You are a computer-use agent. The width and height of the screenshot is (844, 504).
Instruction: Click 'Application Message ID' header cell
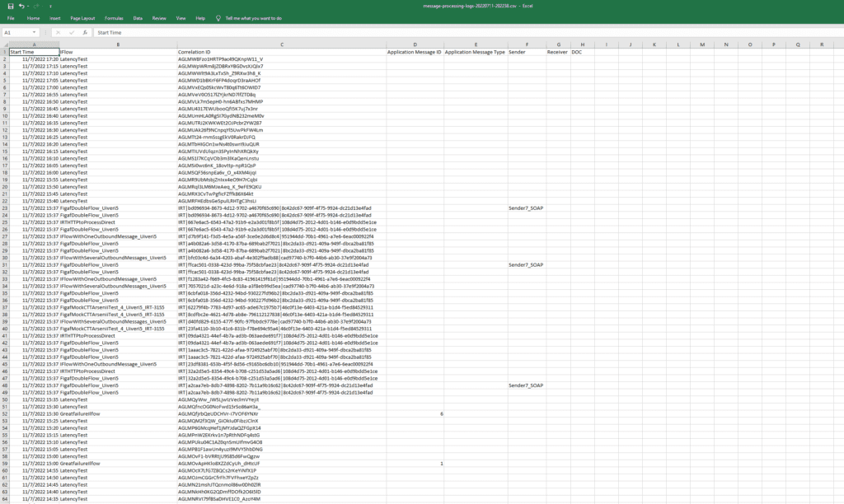pos(415,52)
